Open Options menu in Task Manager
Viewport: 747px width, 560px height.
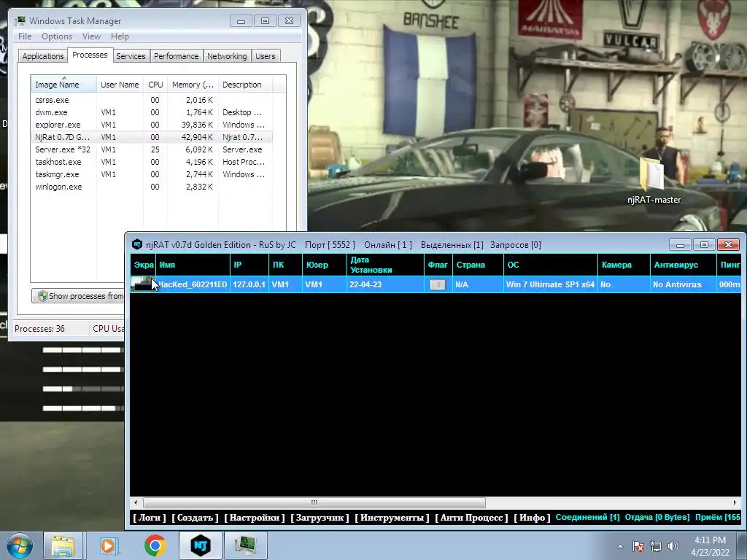(x=57, y=36)
